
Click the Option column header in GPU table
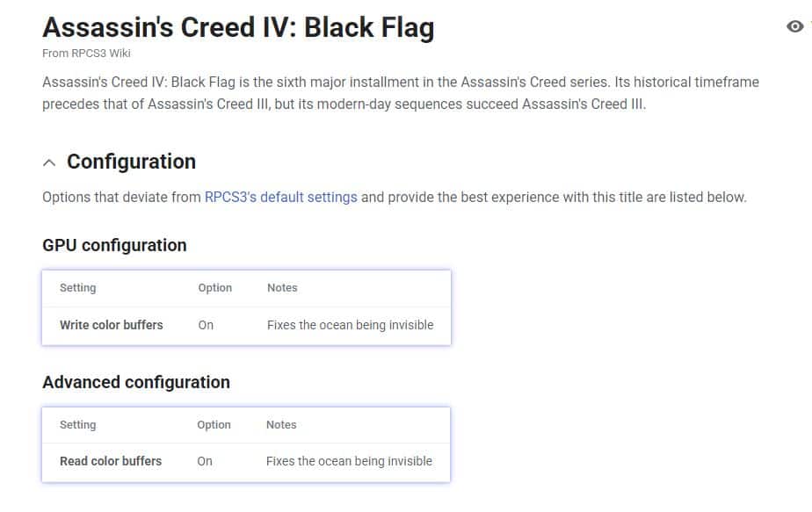tap(215, 288)
